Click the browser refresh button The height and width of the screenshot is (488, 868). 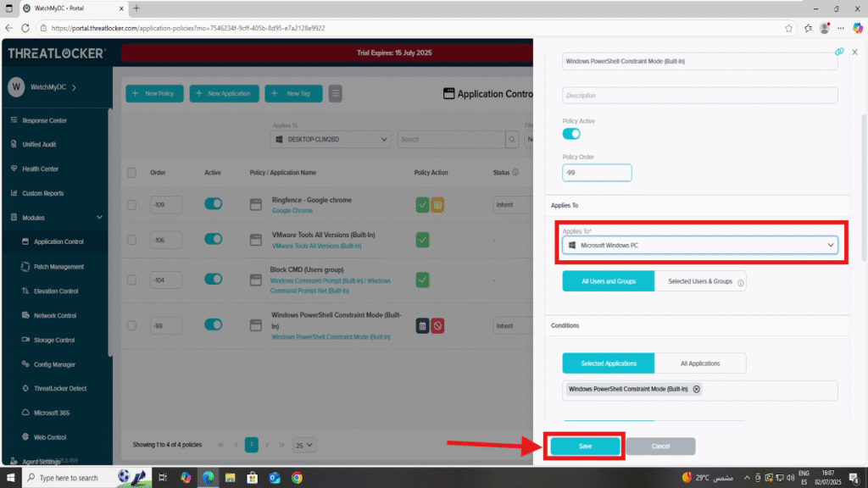click(25, 28)
